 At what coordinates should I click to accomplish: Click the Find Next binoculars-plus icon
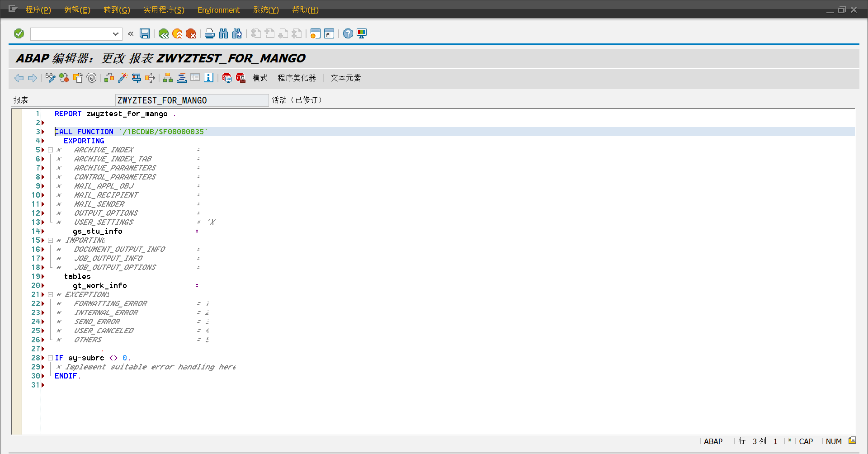tap(237, 33)
